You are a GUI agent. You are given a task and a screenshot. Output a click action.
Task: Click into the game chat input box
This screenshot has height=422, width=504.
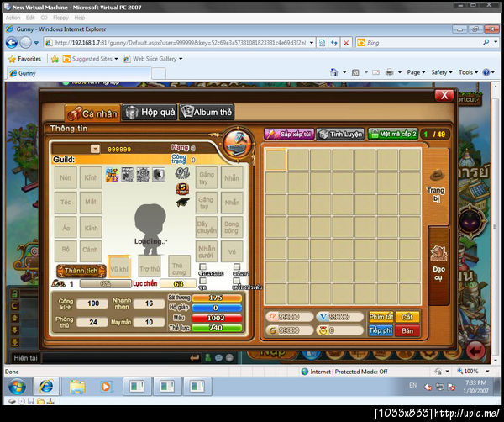[x=115, y=358]
